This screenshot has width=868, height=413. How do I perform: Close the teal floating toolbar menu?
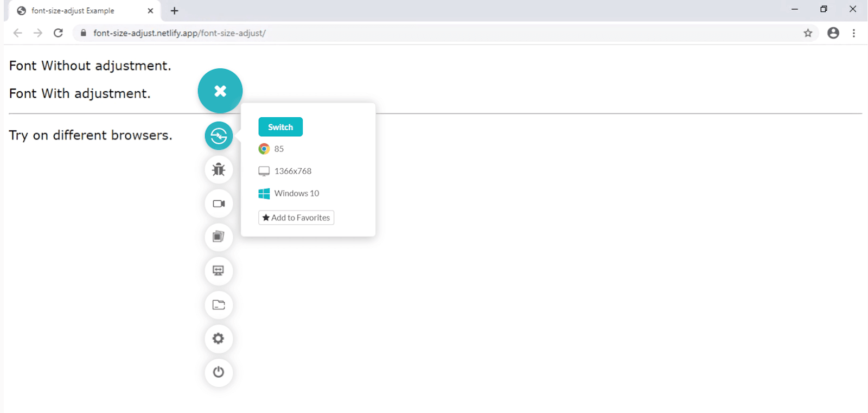(220, 91)
